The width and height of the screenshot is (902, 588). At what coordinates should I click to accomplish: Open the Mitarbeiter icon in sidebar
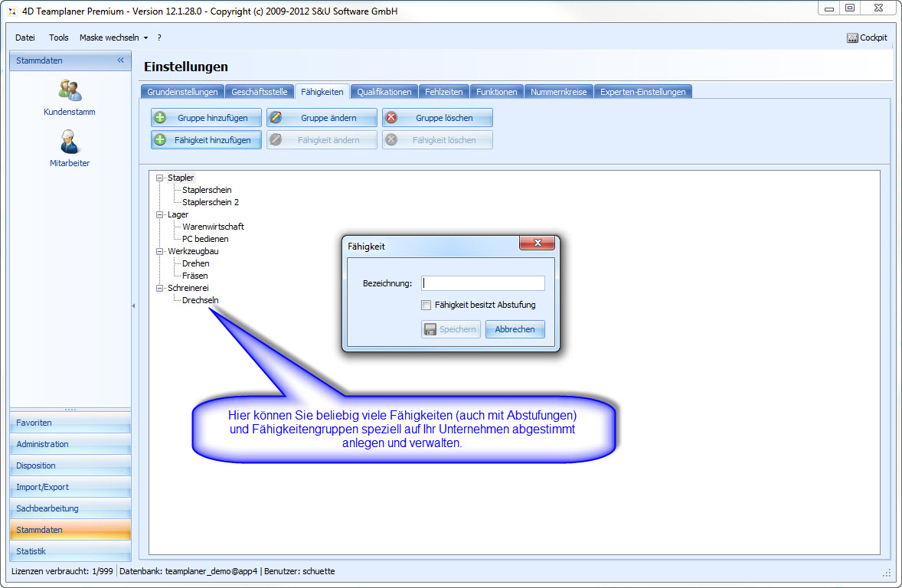[x=70, y=142]
